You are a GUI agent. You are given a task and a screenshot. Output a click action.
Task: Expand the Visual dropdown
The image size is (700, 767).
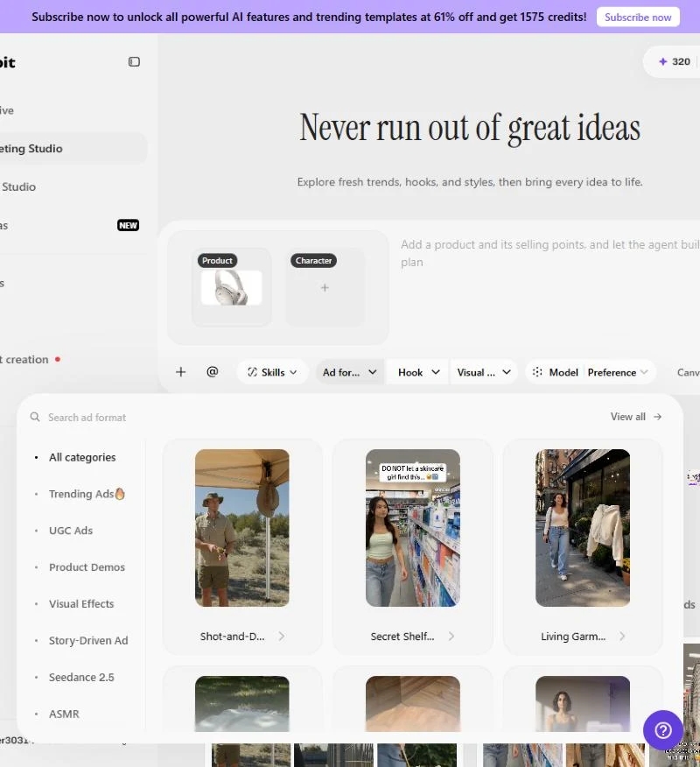pos(484,372)
